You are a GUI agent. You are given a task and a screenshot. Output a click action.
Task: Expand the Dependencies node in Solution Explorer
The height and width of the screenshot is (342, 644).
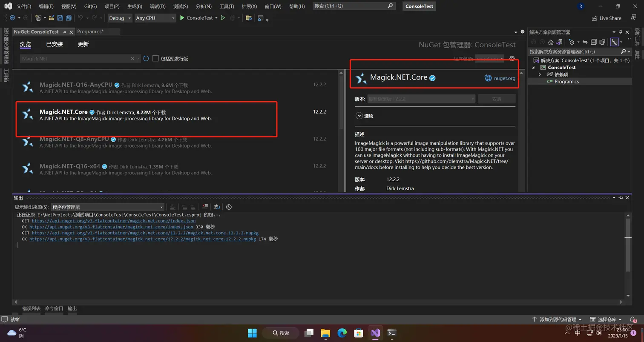(540, 74)
